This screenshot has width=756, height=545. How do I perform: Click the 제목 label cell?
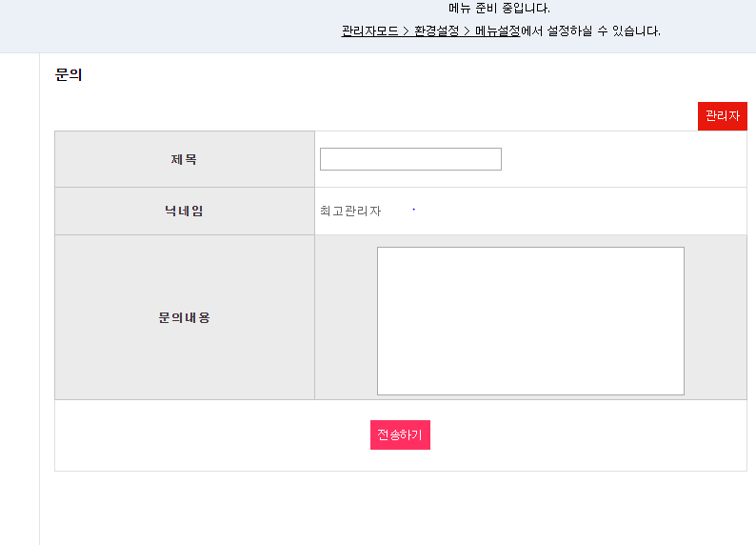185,159
